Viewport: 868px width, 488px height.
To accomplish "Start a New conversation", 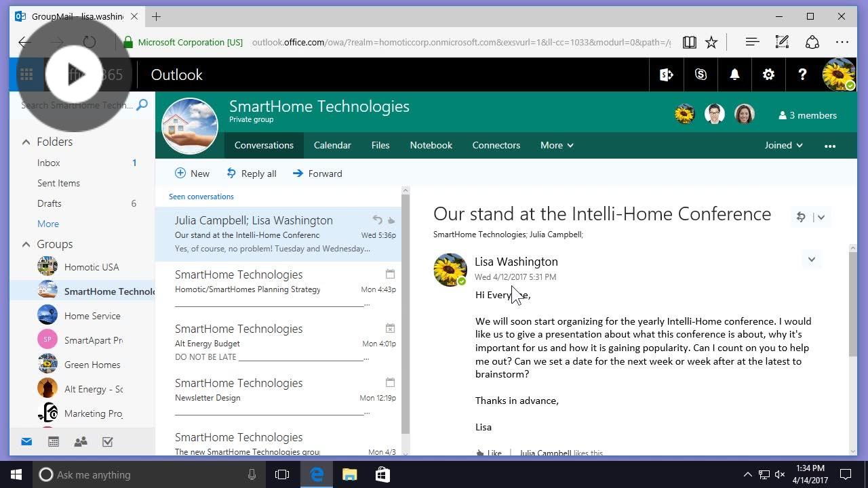I will [x=192, y=174].
